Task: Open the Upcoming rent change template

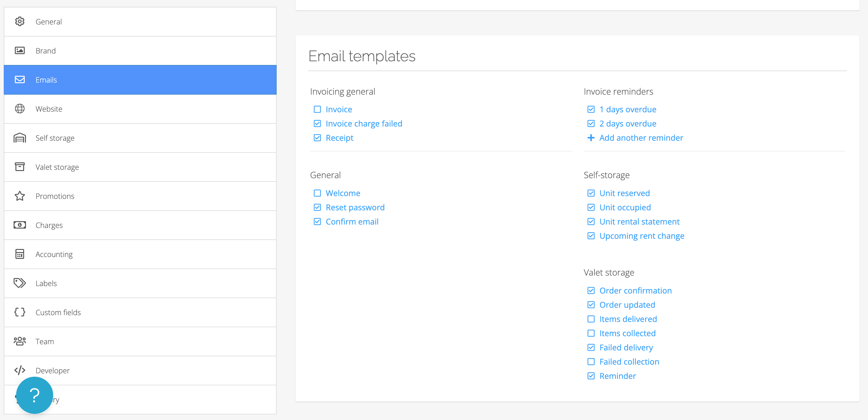Action: (x=641, y=236)
